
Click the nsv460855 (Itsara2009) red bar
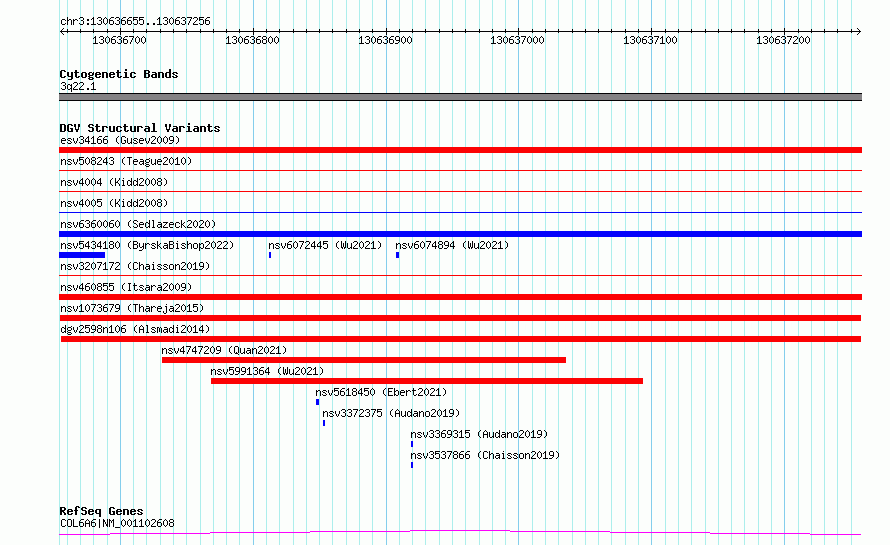[460, 297]
